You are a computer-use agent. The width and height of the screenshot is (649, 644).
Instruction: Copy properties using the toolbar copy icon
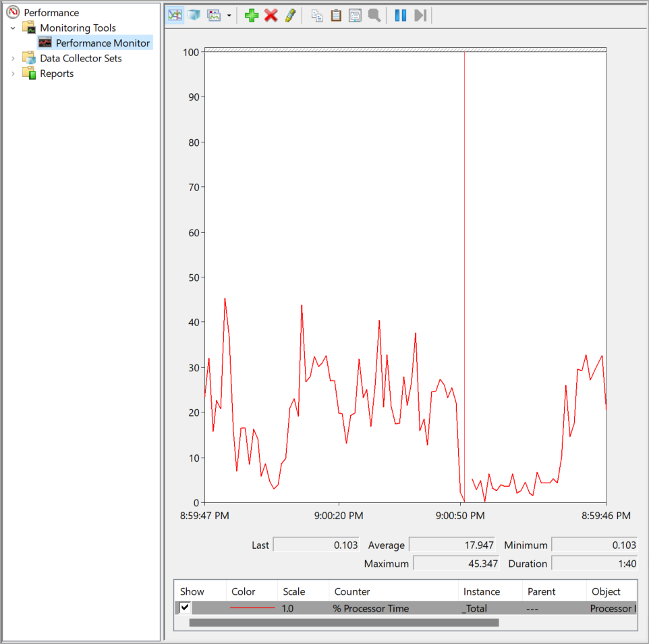click(x=316, y=15)
